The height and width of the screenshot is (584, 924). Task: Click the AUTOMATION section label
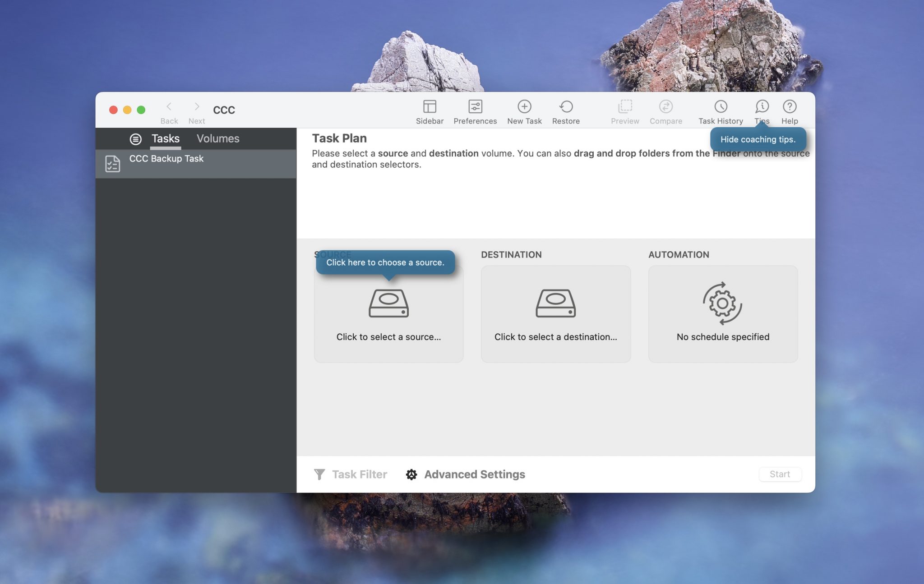coord(679,254)
